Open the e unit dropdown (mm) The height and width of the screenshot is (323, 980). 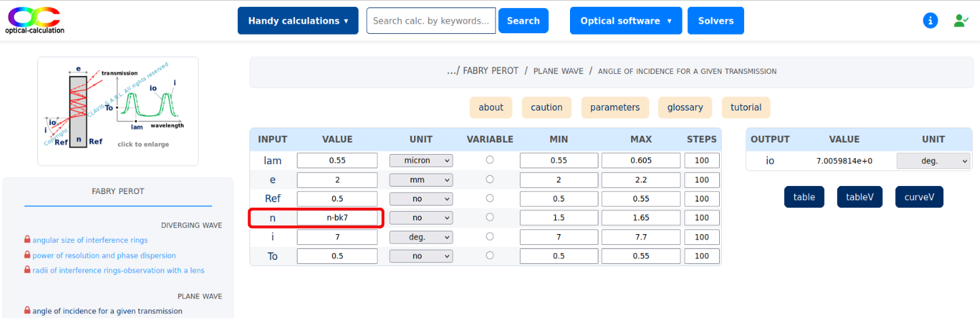tap(420, 180)
